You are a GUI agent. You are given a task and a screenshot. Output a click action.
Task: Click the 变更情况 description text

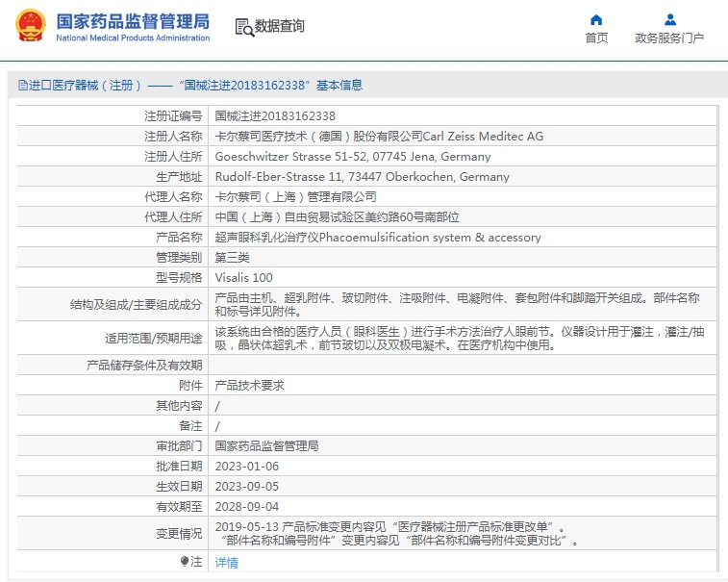(396, 534)
